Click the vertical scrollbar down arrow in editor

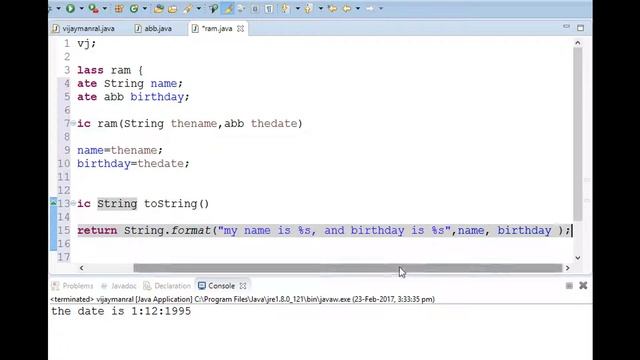click(x=578, y=258)
